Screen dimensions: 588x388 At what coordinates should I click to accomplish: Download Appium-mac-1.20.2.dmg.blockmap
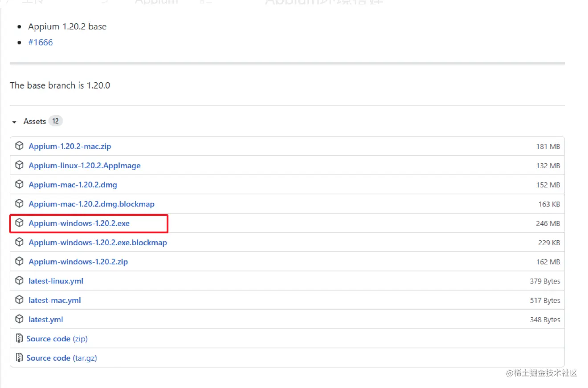point(91,204)
